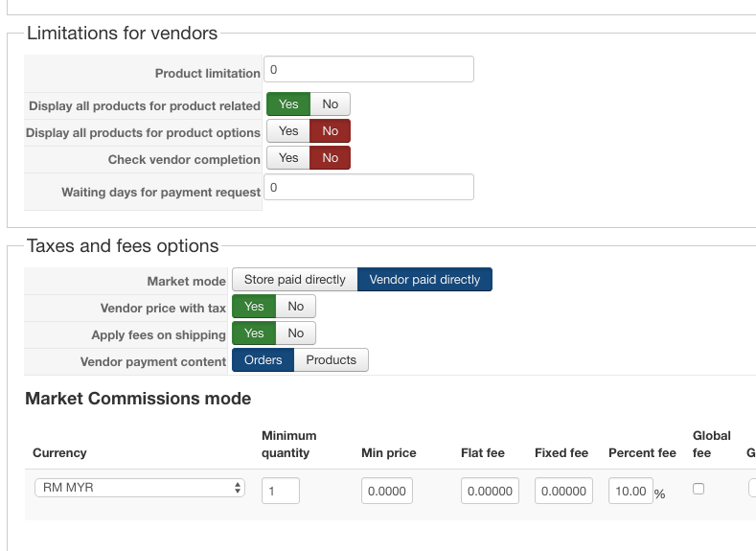The height and width of the screenshot is (551, 756).
Task: Click the Product limitation input field
Action: tap(369, 70)
